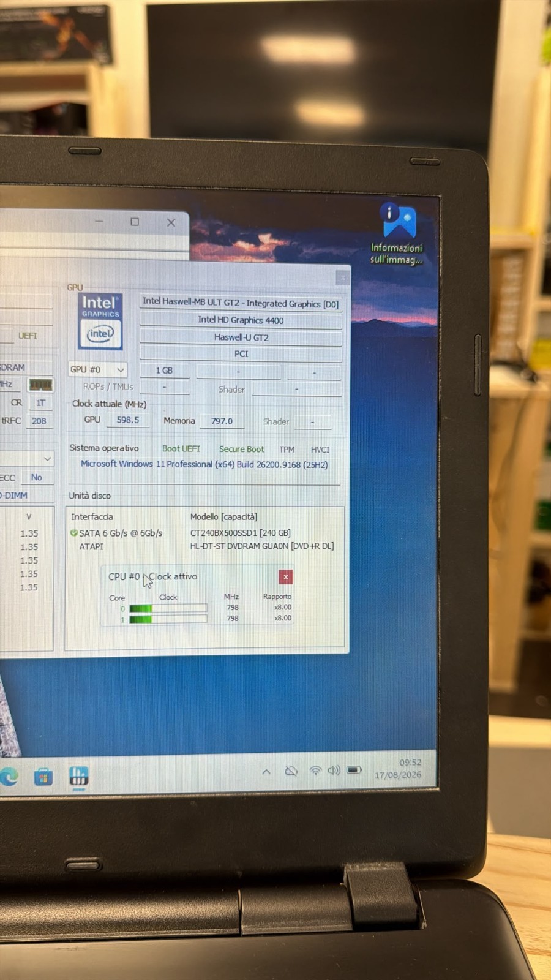Image resolution: width=551 pixels, height=980 pixels.
Task: Click the Memoria clock value 797.0
Action: pyautogui.click(x=222, y=421)
